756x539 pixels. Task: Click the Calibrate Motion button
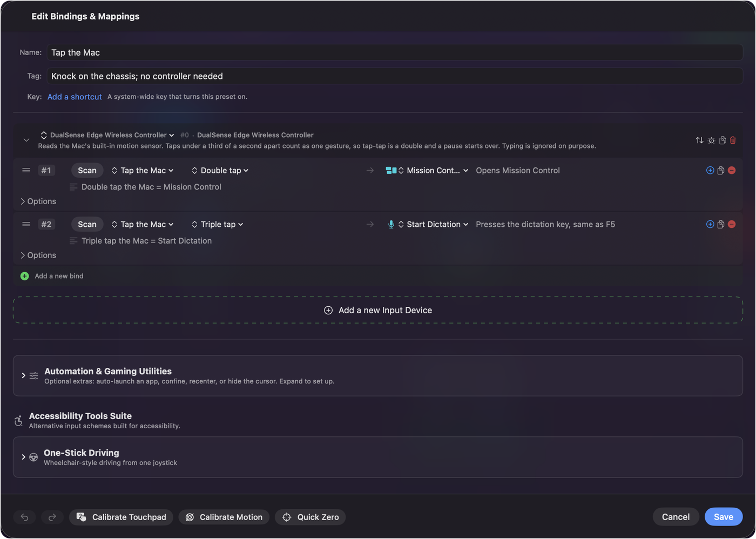point(224,517)
